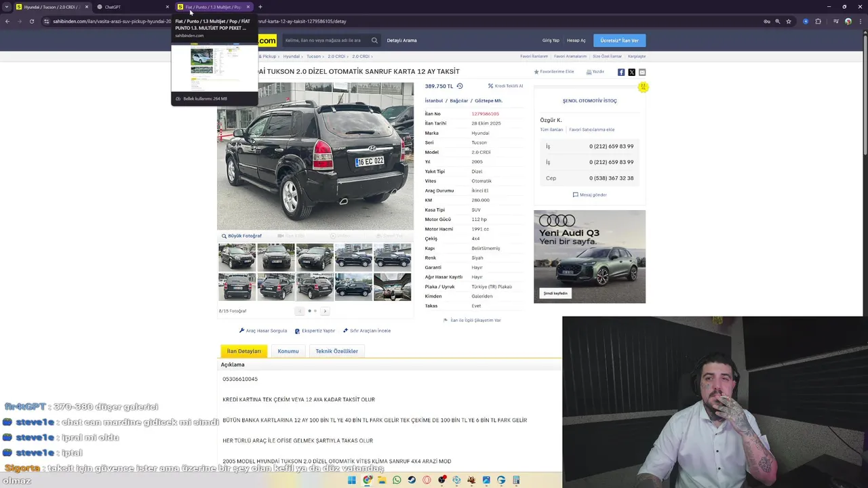Viewport: 868px width, 488px height.
Task: Bookmark the page with the address bar star
Action: pos(789,21)
